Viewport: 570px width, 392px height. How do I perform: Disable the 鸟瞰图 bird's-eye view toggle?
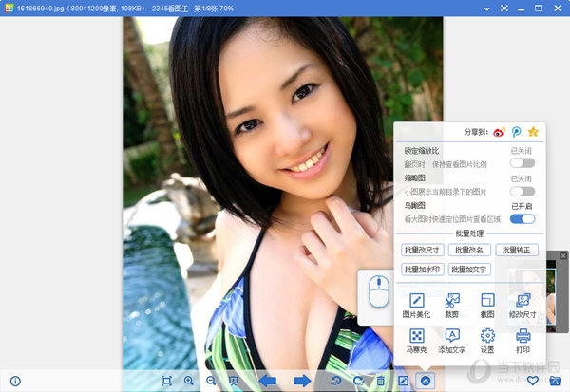(x=522, y=218)
